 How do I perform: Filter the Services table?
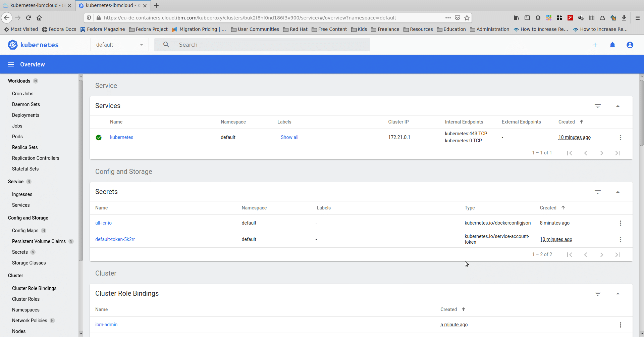point(598,106)
